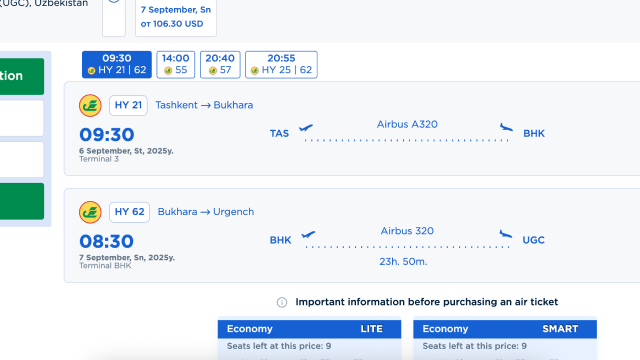Open the Tashkent → Bukhara route link
This screenshot has height=360, width=640.
pos(204,105)
